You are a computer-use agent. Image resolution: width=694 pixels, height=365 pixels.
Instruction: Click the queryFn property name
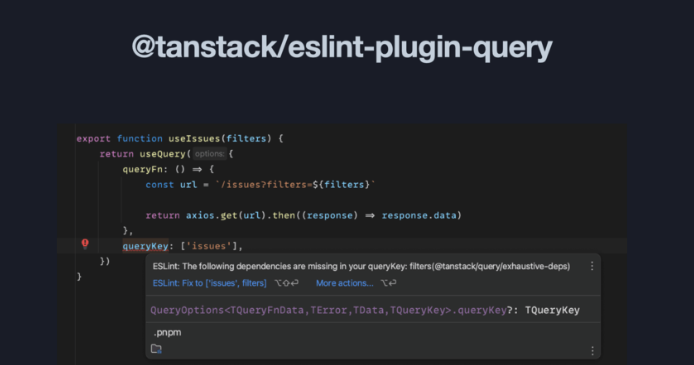click(x=143, y=169)
